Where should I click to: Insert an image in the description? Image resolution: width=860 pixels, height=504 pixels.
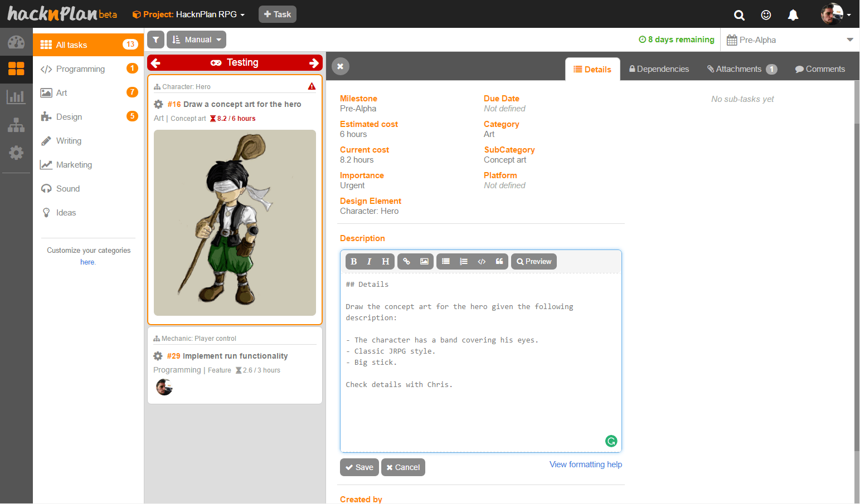click(424, 261)
